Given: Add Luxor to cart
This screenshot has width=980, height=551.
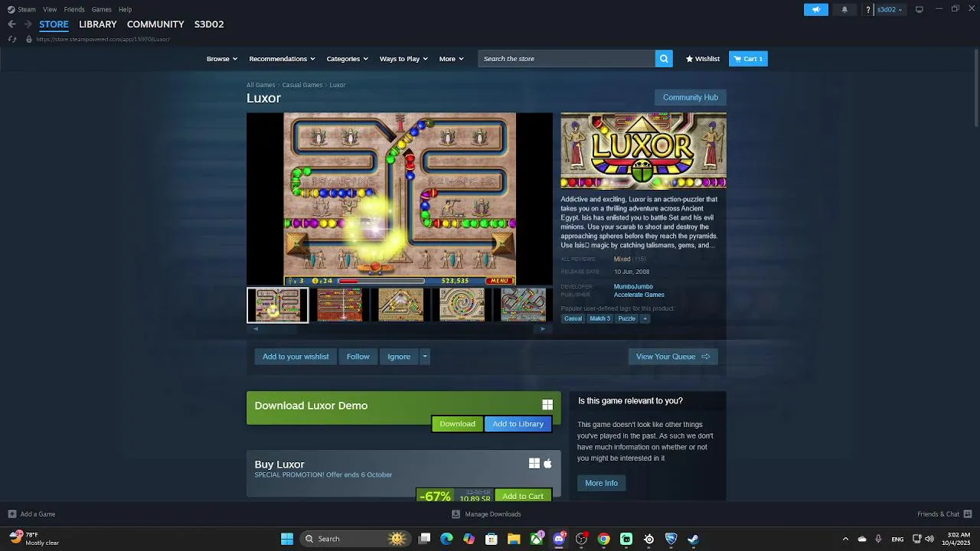Looking at the screenshot, I should 523,496.
